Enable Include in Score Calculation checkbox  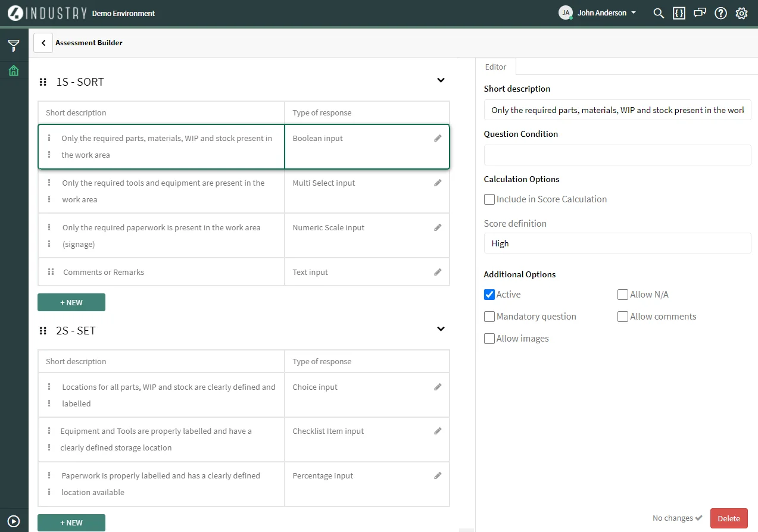pyautogui.click(x=489, y=199)
